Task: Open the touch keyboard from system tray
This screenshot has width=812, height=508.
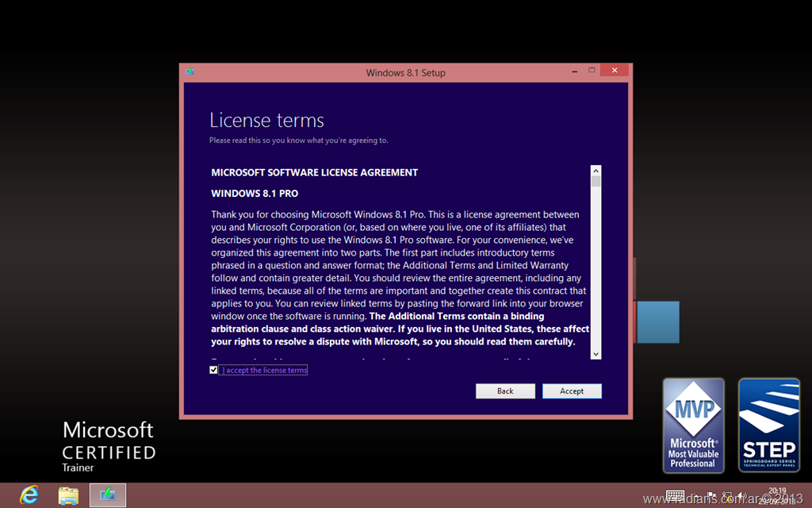Action: pos(675,495)
